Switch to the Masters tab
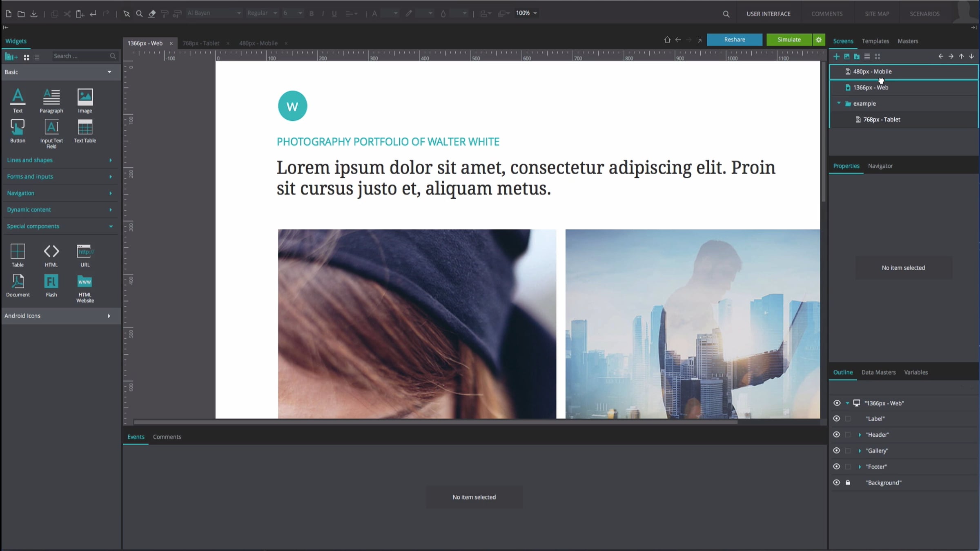This screenshot has height=551, width=980. (x=908, y=41)
